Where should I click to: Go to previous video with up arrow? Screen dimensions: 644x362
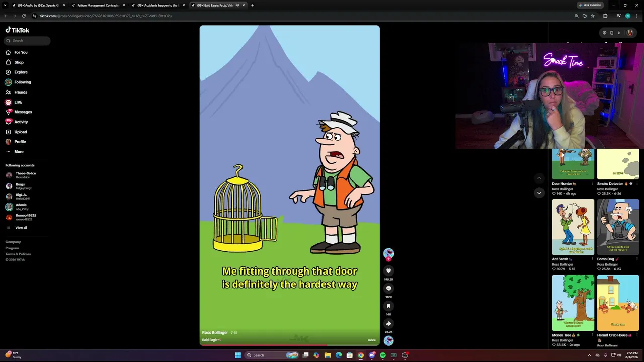539,178
